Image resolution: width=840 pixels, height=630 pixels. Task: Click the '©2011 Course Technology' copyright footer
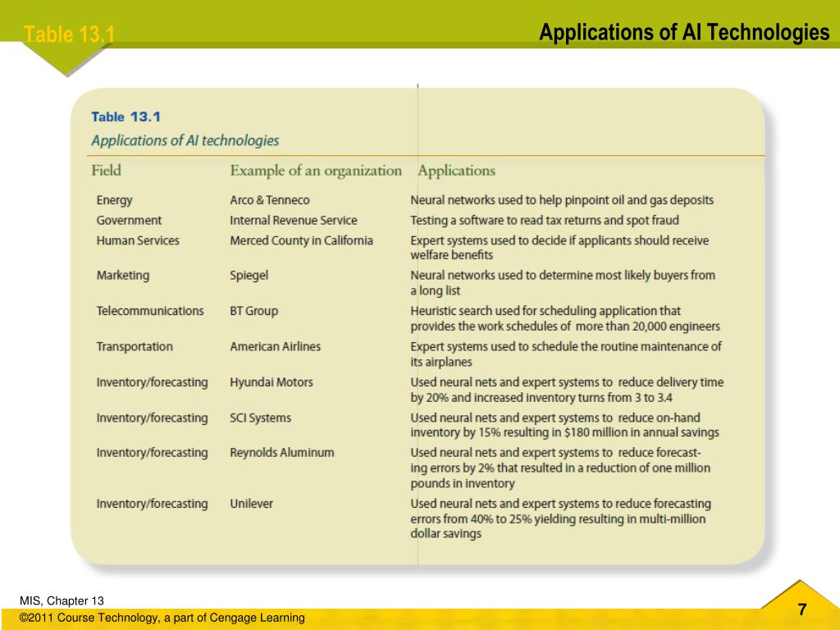[162, 618]
